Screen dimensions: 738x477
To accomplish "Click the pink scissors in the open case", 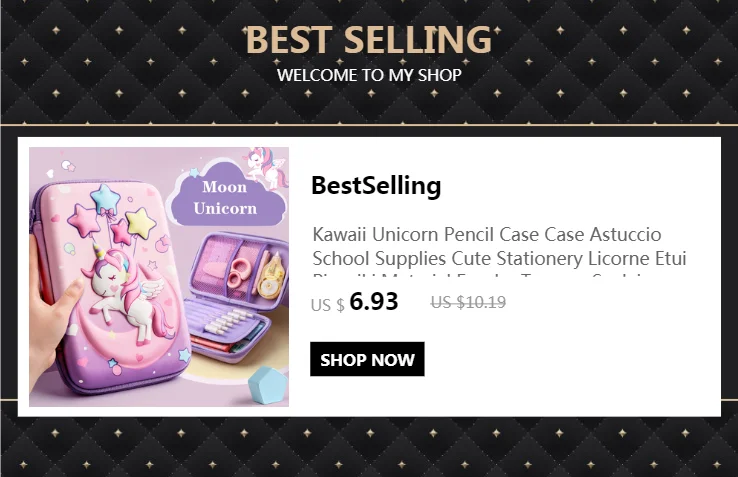I will 240,273.
